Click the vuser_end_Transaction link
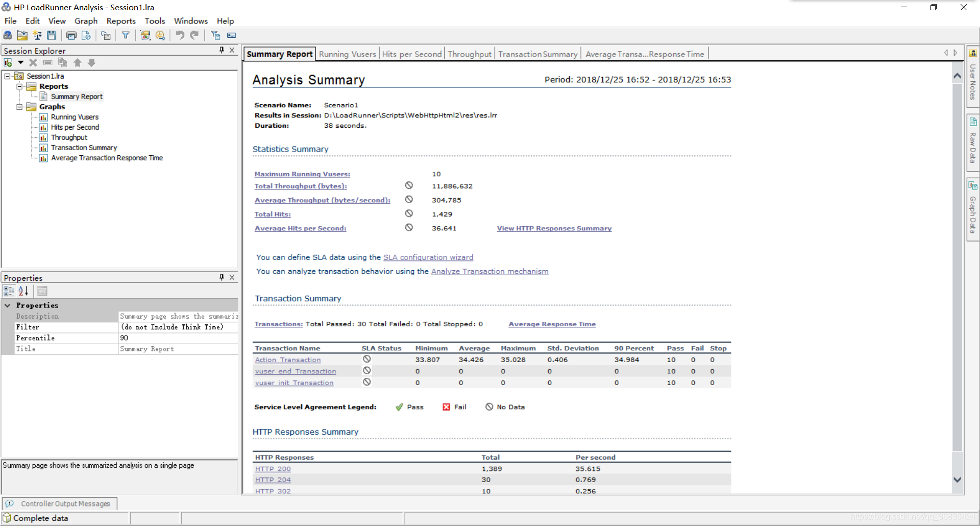 [x=296, y=371]
